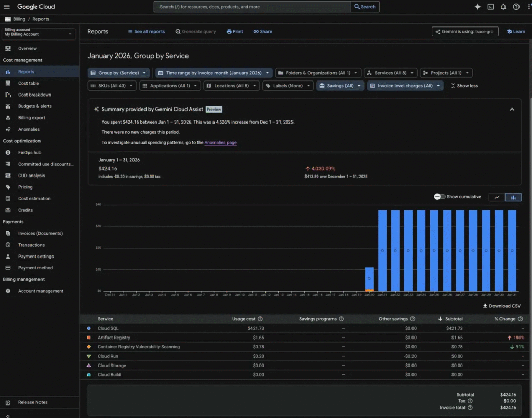Switch to bar chart view
Viewport: 532px width, 418px height.
(x=513, y=197)
